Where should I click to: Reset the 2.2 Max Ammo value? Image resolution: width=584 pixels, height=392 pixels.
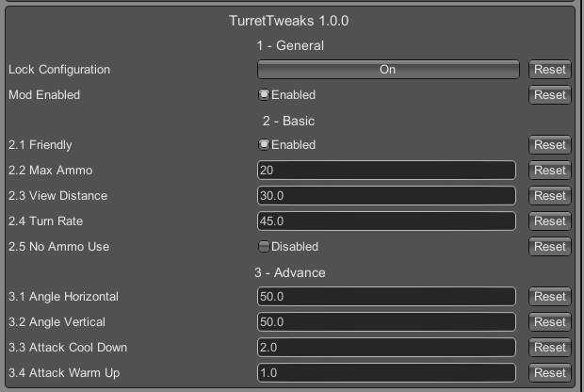pyautogui.click(x=550, y=171)
